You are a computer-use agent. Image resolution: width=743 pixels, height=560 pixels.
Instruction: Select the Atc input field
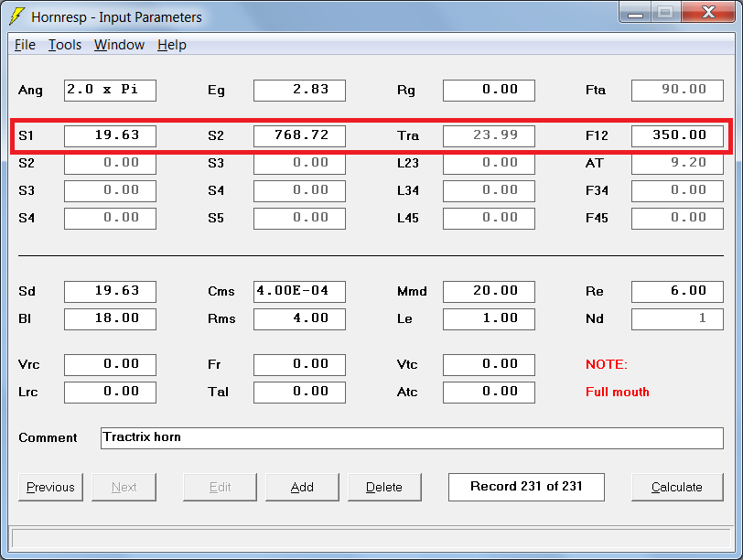pos(489,393)
